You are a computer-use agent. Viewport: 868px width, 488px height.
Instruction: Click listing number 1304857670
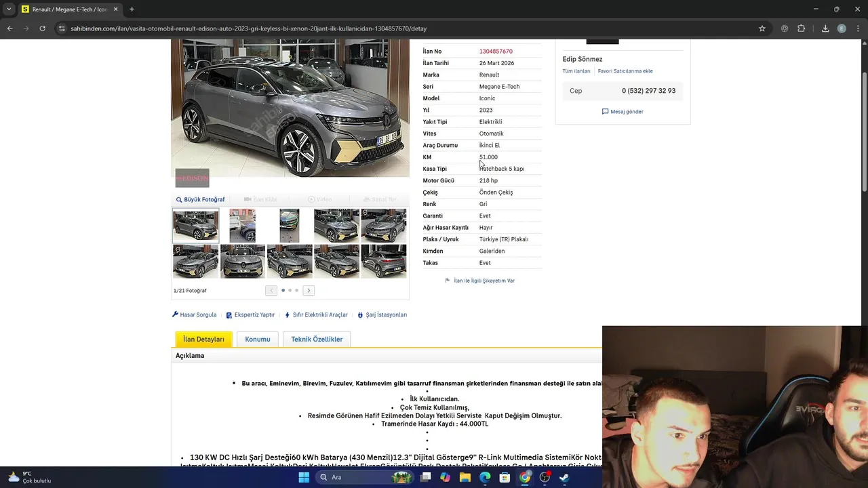pyautogui.click(x=496, y=52)
